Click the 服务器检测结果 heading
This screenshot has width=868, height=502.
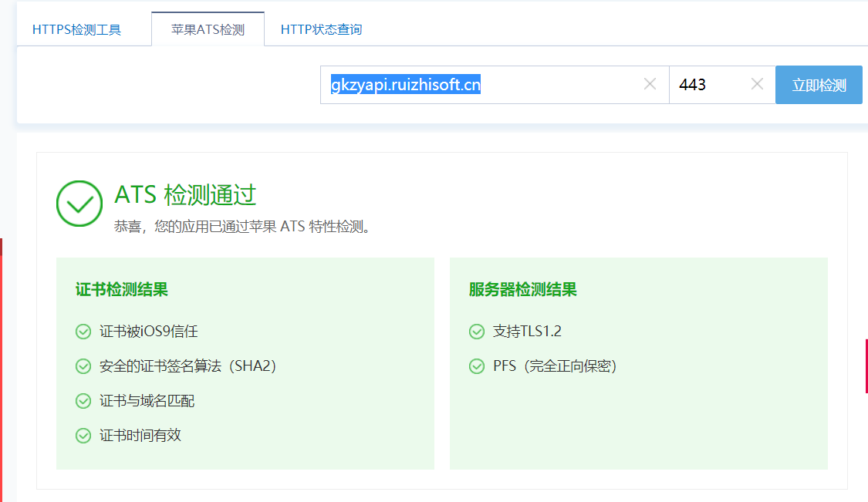coord(522,289)
